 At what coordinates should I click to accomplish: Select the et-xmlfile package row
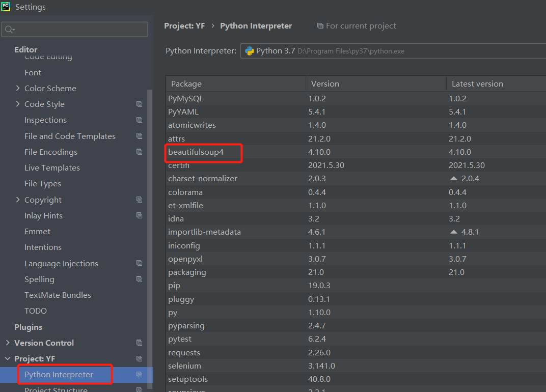click(x=356, y=205)
